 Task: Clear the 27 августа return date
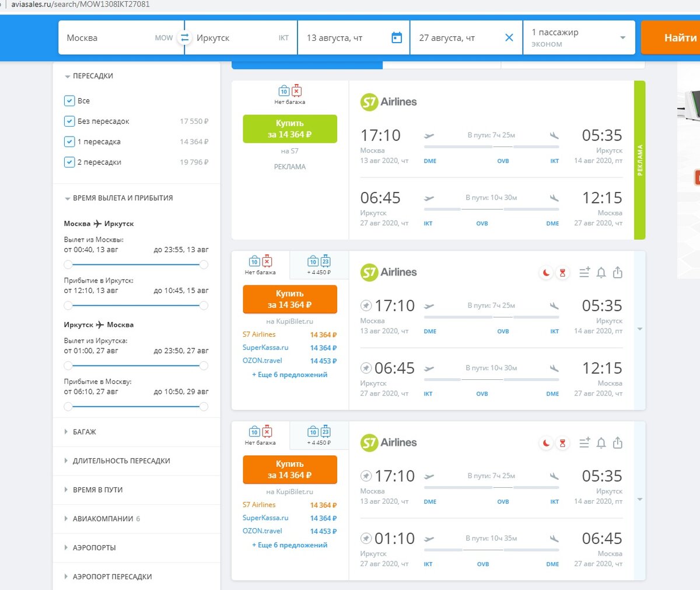[509, 38]
